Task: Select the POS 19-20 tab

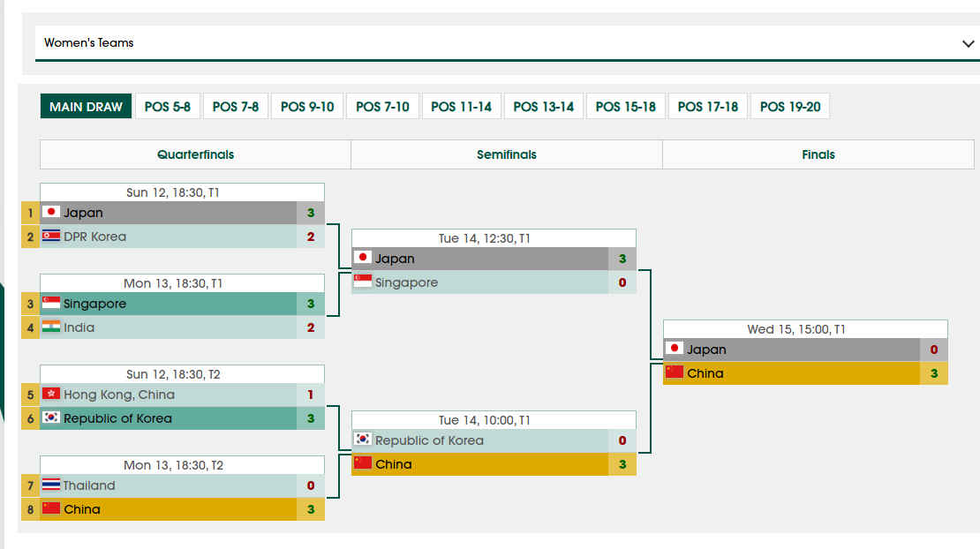Action: [x=790, y=107]
